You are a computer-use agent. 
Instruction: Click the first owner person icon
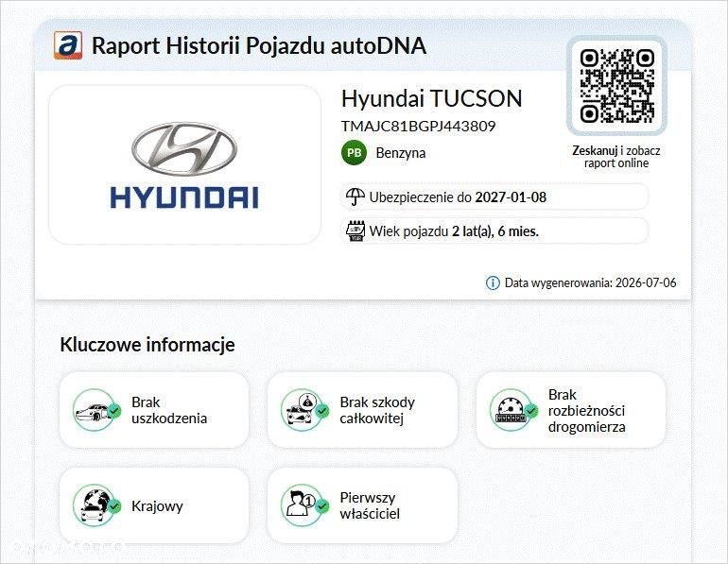303,505
